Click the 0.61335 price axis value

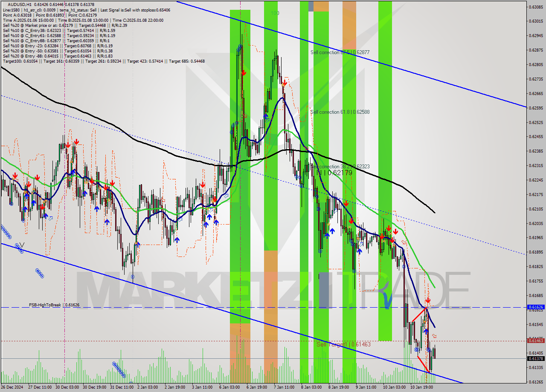click(x=535, y=367)
